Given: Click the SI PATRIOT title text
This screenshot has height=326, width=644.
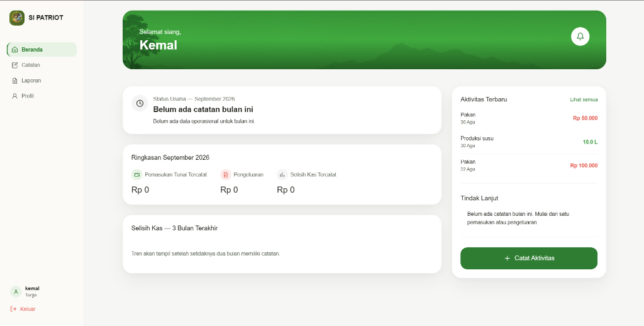Looking at the screenshot, I should [46, 18].
